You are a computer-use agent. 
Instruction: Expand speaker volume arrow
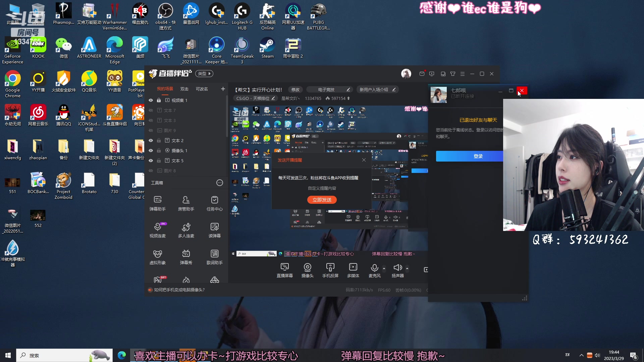pyautogui.click(x=407, y=268)
